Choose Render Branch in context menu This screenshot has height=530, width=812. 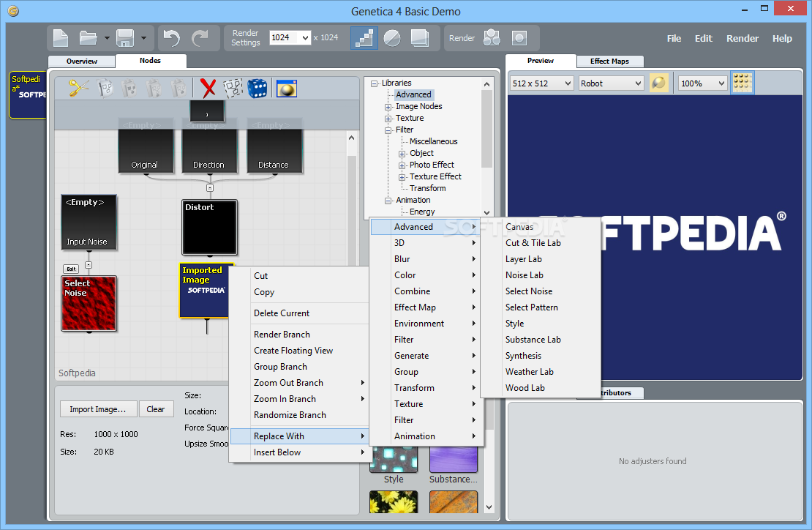pos(299,334)
